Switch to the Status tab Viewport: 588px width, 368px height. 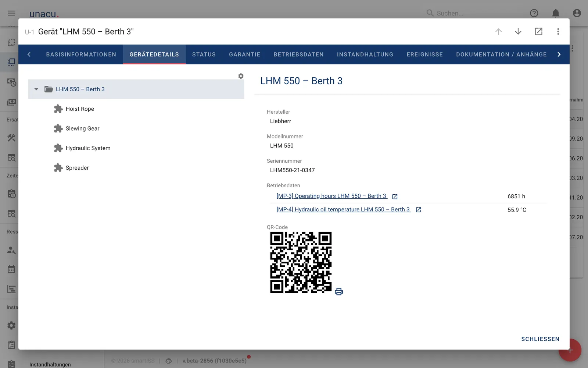tap(204, 54)
